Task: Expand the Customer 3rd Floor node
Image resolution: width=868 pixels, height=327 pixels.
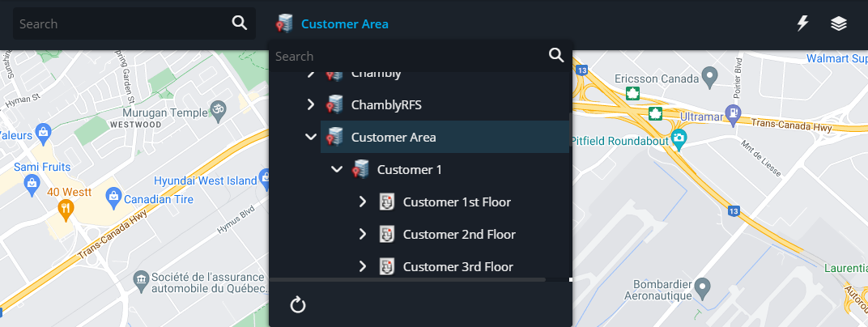Action: click(x=363, y=266)
